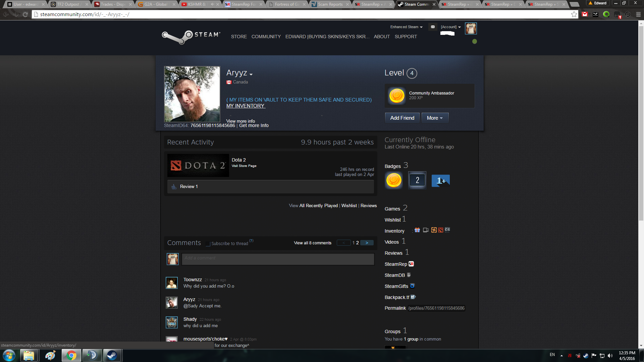Open the STORE menu item
The width and height of the screenshot is (644, 362).
(239, 37)
